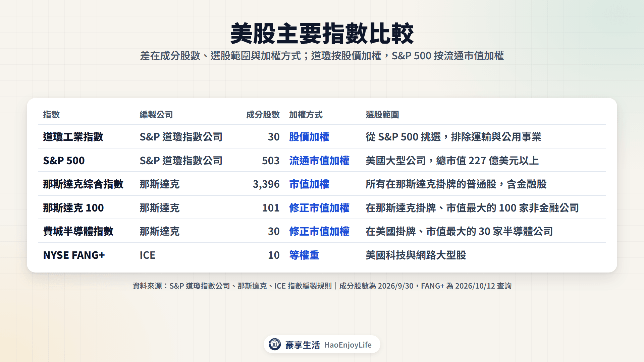
Task: Click S&P 道瓊指數公司 in the S&P 500 row
Action: 181,161
